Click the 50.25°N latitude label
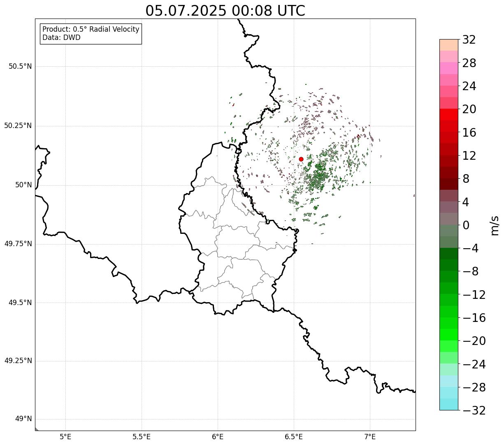The width and height of the screenshot is (504, 445). (18, 126)
